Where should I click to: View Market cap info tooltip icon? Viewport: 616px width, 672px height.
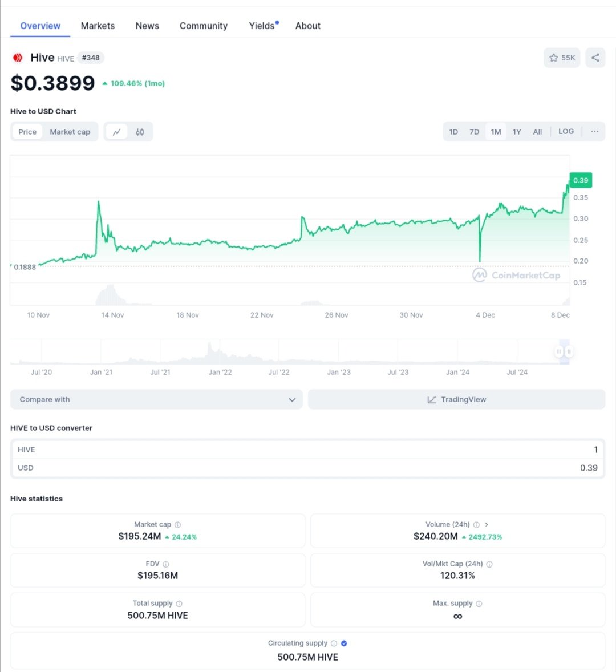(x=177, y=524)
